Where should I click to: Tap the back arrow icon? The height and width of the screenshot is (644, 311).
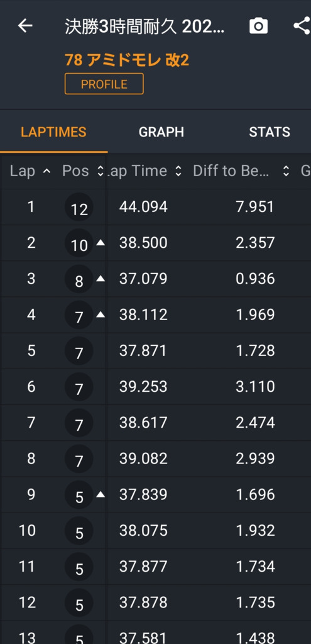pos(25,26)
